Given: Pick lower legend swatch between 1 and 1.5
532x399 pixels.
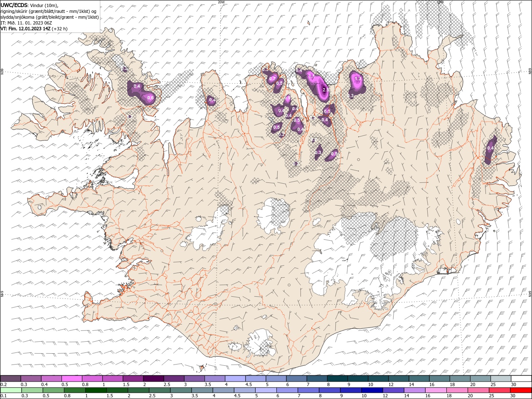Looking at the screenshot, I should [x=96, y=390].
